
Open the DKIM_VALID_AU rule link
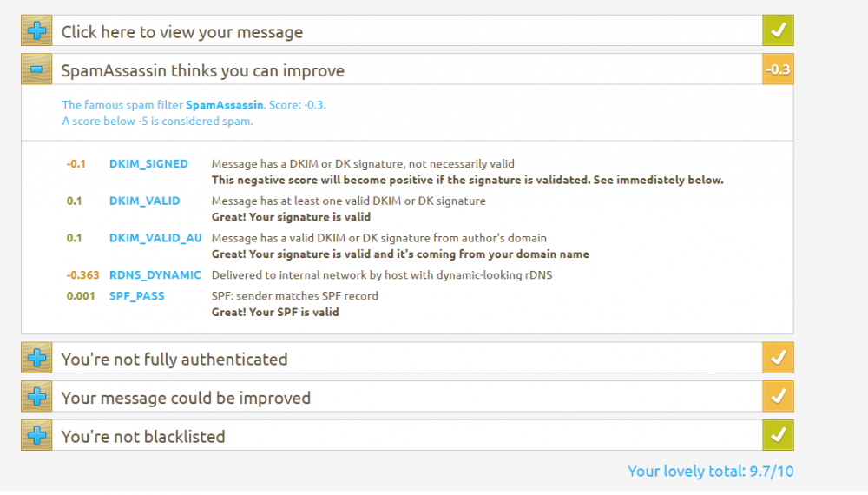coord(155,238)
